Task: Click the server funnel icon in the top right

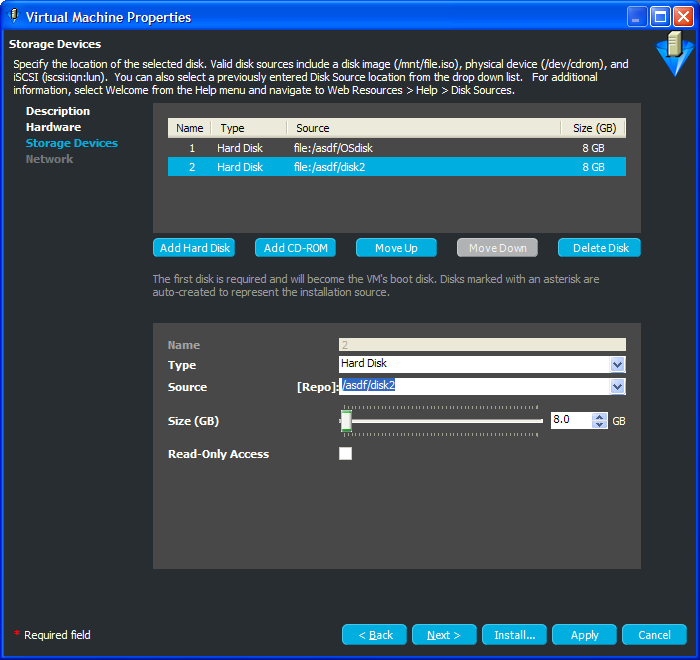Action: coord(675,53)
